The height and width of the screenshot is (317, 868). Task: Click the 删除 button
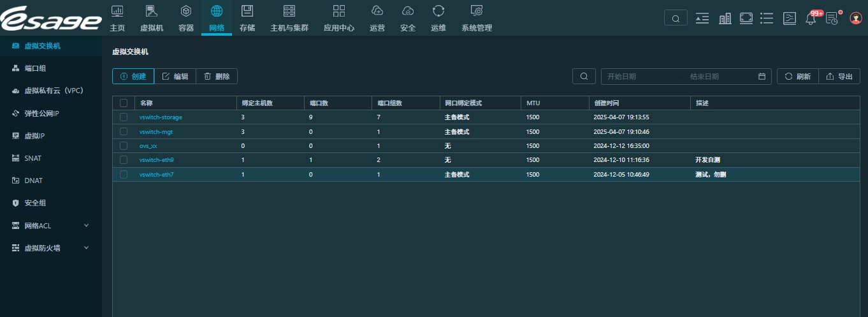click(x=217, y=77)
